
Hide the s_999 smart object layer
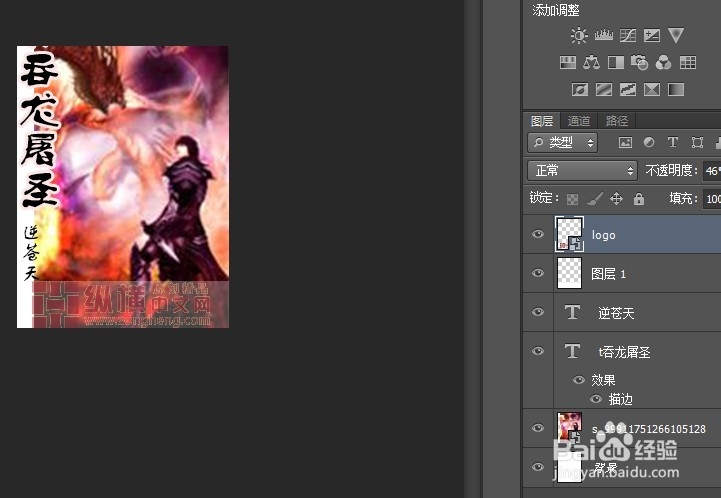click(538, 428)
